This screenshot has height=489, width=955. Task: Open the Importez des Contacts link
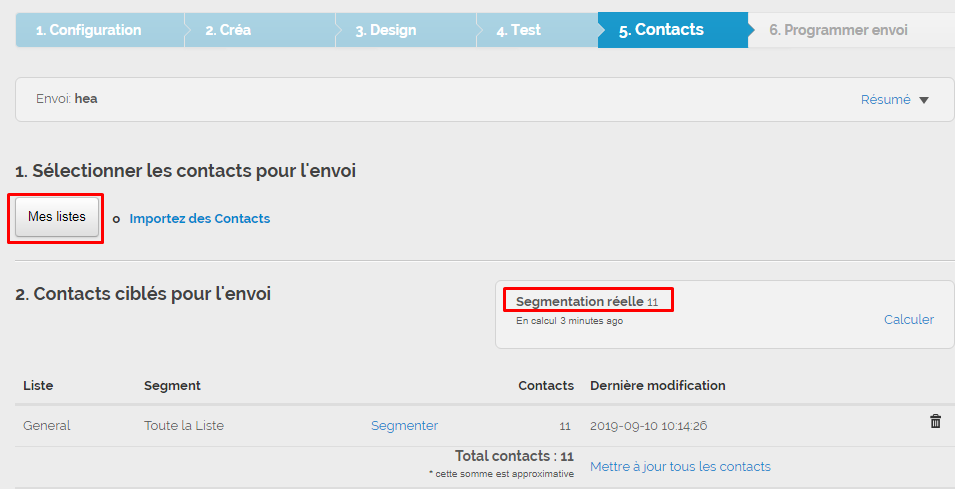(199, 218)
